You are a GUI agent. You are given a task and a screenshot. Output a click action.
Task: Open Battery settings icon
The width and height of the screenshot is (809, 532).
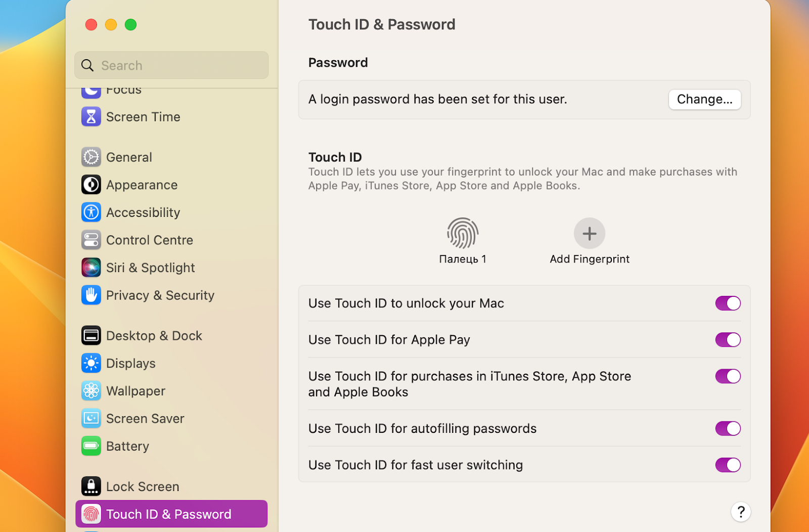click(x=91, y=446)
